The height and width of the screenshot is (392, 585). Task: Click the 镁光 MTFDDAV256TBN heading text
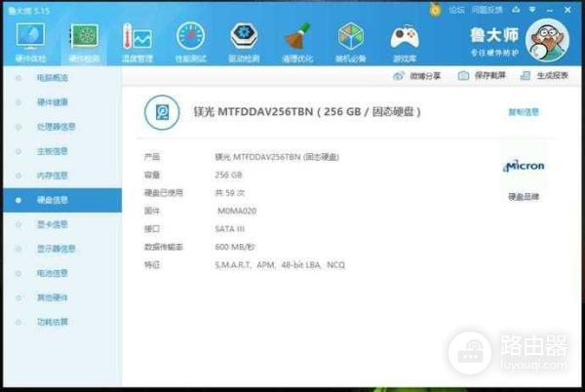[307, 111]
